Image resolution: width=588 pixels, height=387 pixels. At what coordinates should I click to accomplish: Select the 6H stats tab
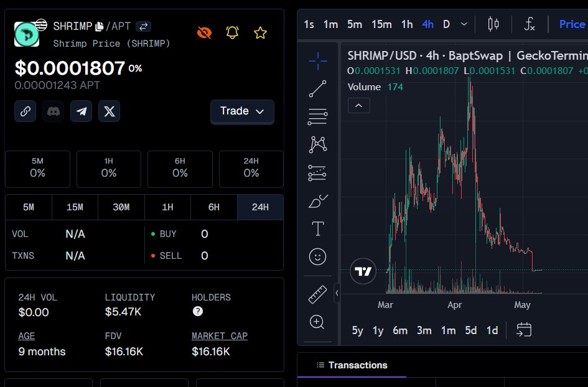pos(214,207)
